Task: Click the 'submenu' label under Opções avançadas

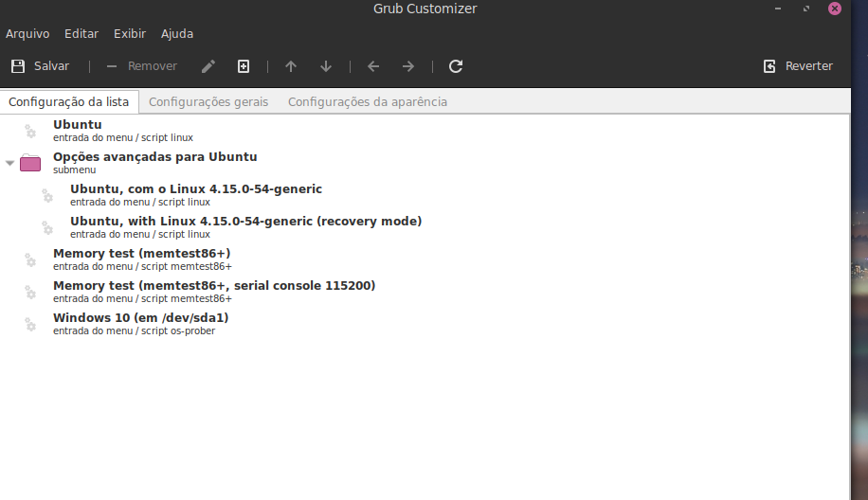Action: point(75,170)
